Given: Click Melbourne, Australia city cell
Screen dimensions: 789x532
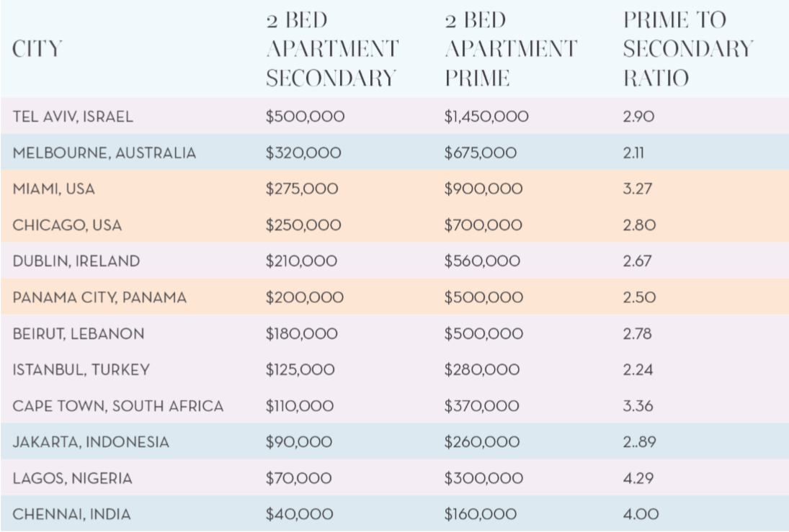Looking at the screenshot, I should (x=104, y=153).
